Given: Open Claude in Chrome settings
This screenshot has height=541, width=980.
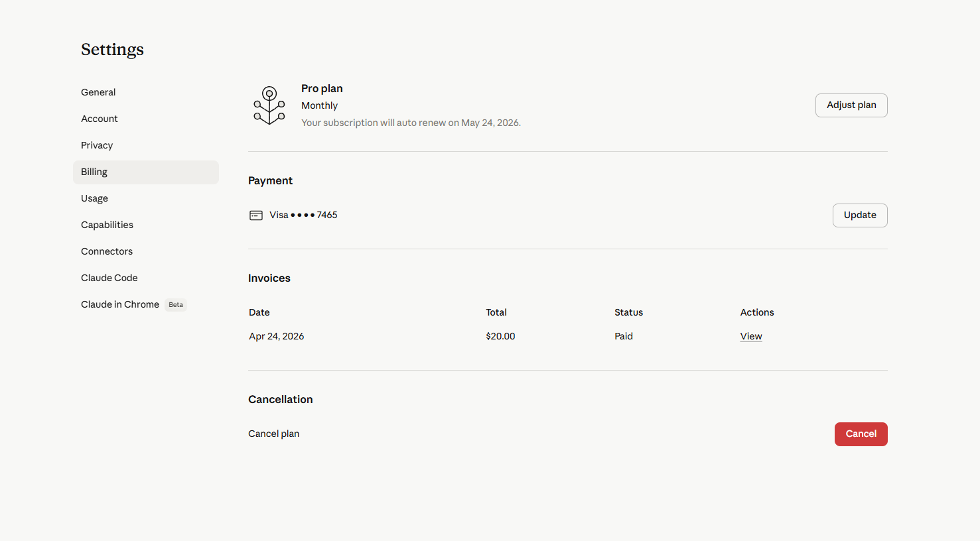Looking at the screenshot, I should [x=120, y=304].
